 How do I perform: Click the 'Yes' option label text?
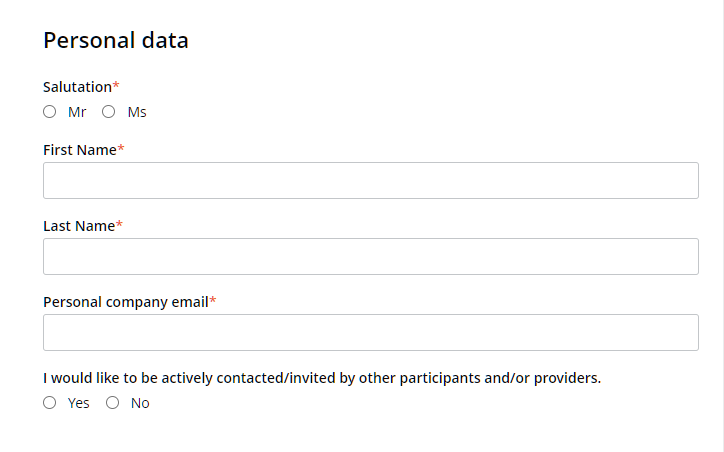tap(78, 403)
